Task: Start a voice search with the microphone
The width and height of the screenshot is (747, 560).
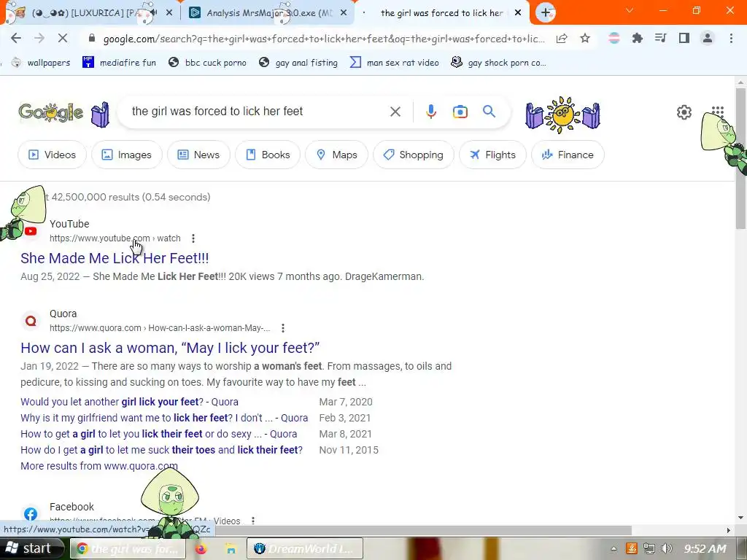Action: click(x=430, y=112)
